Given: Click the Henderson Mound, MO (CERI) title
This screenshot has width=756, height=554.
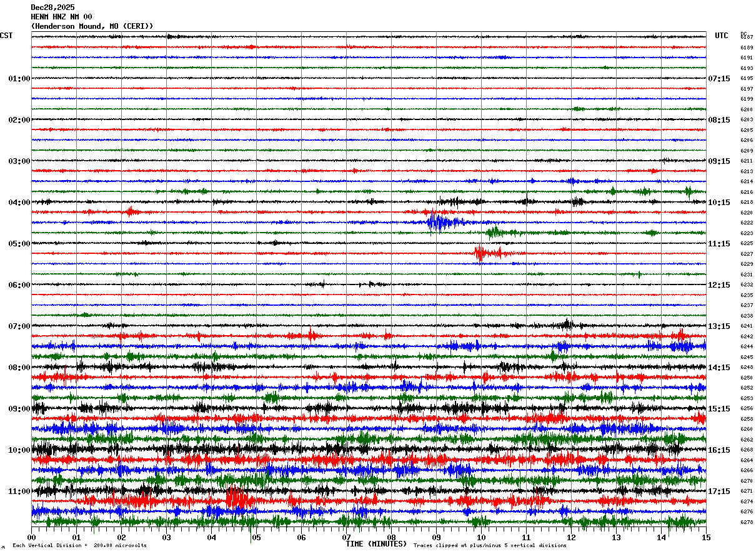Looking at the screenshot, I should click(92, 26).
